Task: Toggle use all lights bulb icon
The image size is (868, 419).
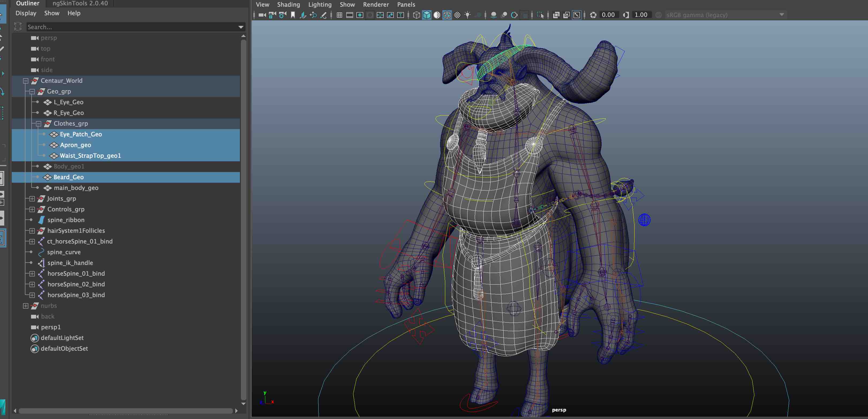Action: tap(467, 15)
